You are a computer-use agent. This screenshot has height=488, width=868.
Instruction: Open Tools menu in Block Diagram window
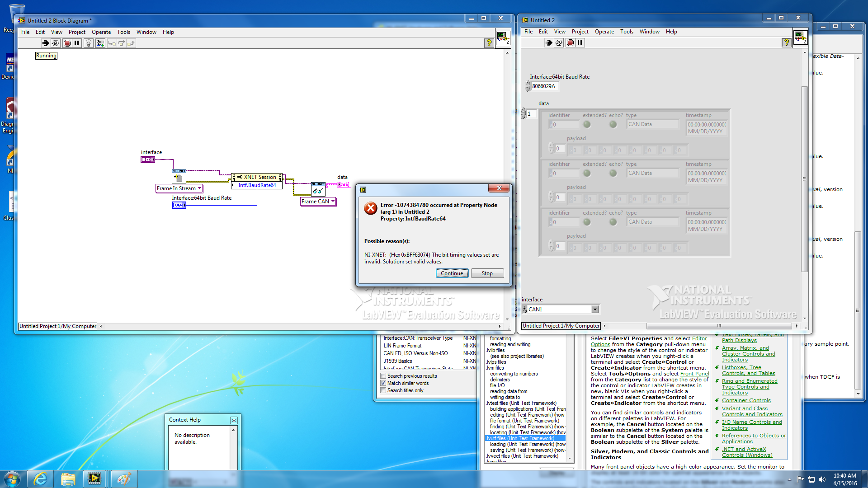[123, 32]
